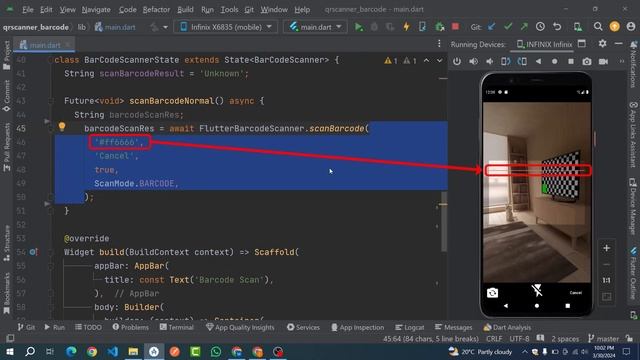
Task: Open Infinix X6835 device dropdown
Action: click(x=226, y=27)
